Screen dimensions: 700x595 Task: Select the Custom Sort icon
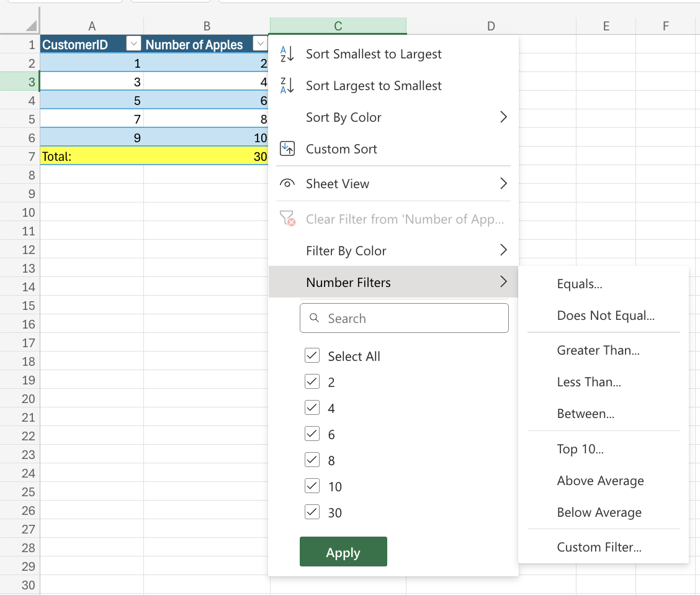pos(287,148)
